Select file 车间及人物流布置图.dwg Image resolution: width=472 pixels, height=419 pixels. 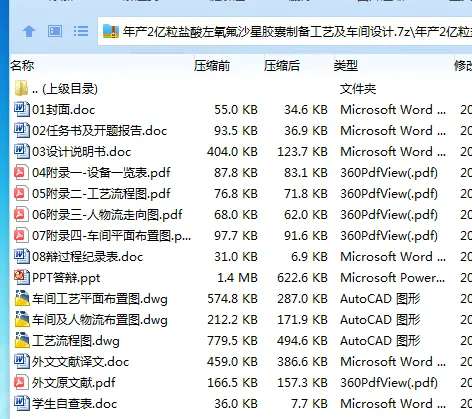tap(100, 320)
